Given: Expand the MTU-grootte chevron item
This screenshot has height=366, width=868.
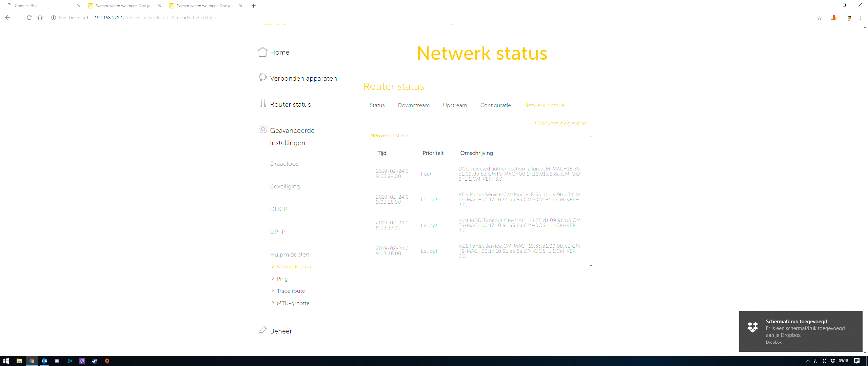Looking at the screenshot, I should pyautogui.click(x=273, y=303).
